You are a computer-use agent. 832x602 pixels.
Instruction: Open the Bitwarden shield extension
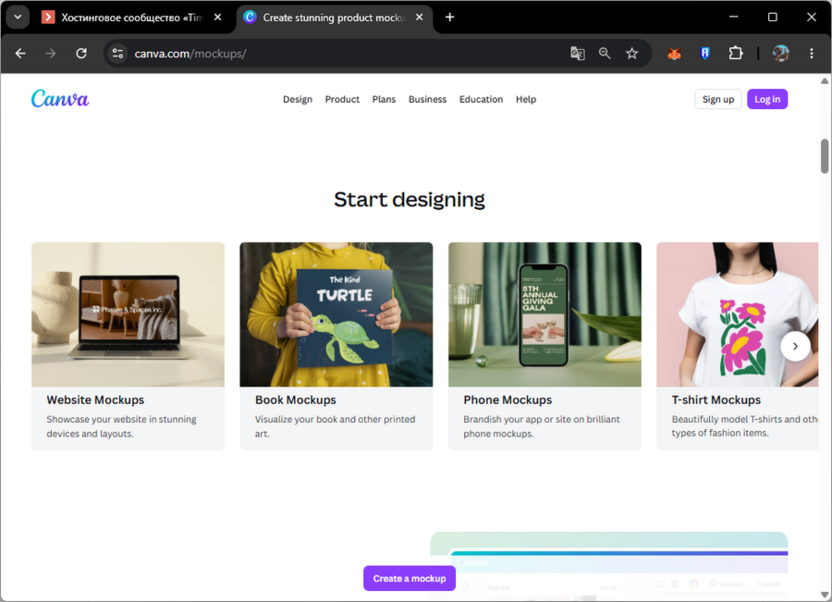tap(705, 54)
